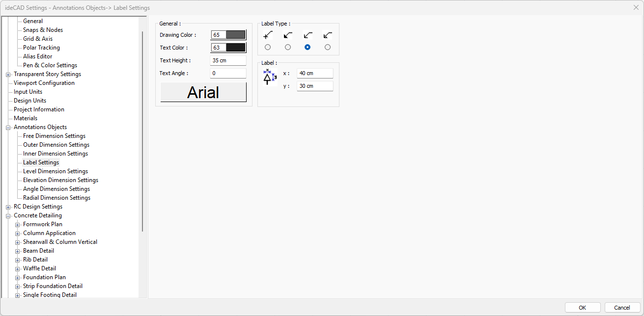The image size is (644, 316).
Task: Close the ideCAD Settings dialog
Action: [636, 7]
